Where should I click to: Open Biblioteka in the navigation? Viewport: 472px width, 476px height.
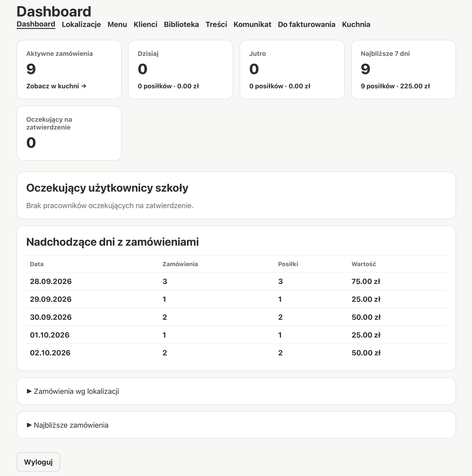coord(181,24)
